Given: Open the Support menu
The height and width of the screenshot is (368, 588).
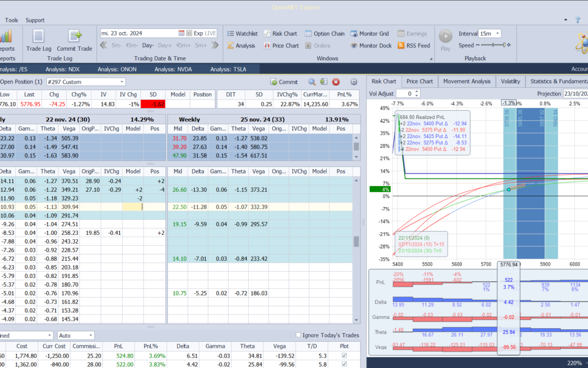Looking at the screenshot, I should 35,20.
